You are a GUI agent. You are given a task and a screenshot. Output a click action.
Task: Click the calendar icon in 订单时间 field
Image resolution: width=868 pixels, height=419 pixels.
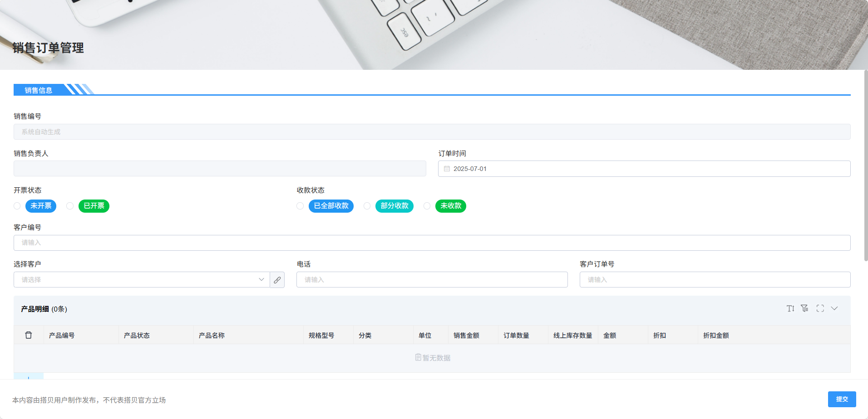coord(447,169)
